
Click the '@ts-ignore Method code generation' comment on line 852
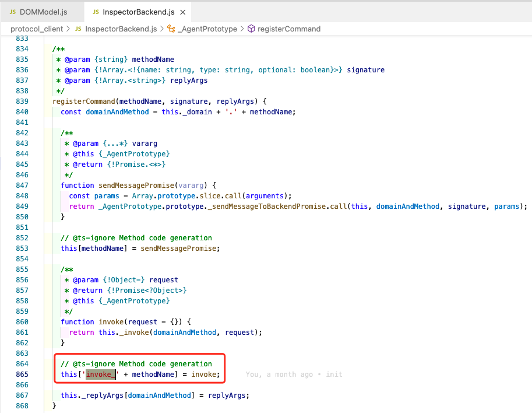tap(136, 238)
